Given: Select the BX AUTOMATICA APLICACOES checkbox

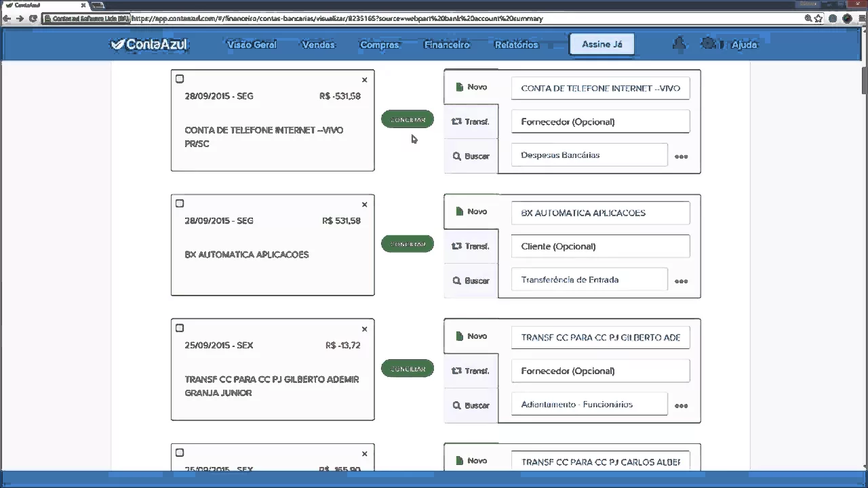Looking at the screenshot, I should pos(180,203).
